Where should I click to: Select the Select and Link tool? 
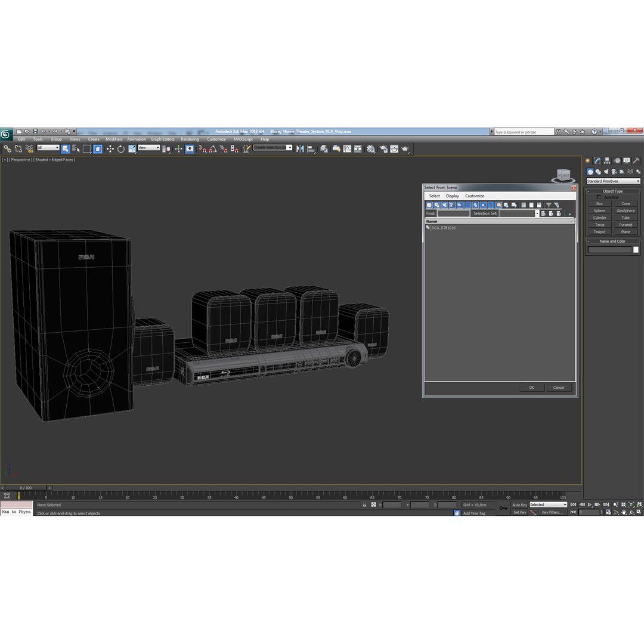(x=7, y=148)
